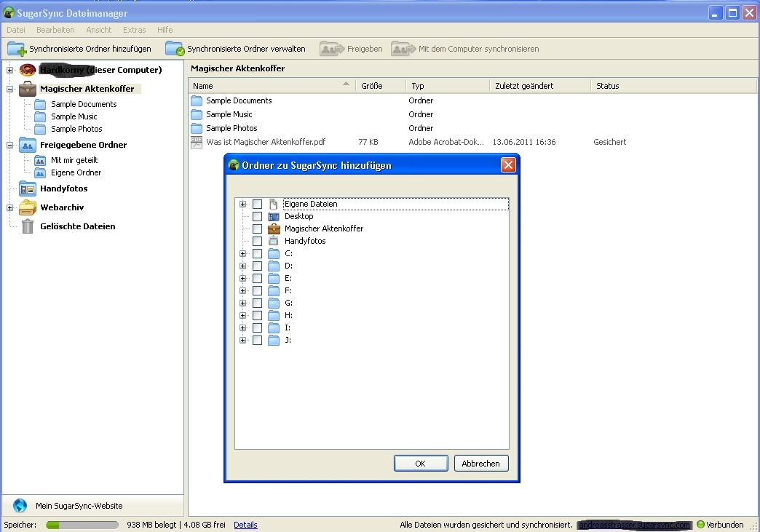Close the Ordner zu SugarSync hinzufügen dialog
Screen dimensions: 760x532
(508, 165)
